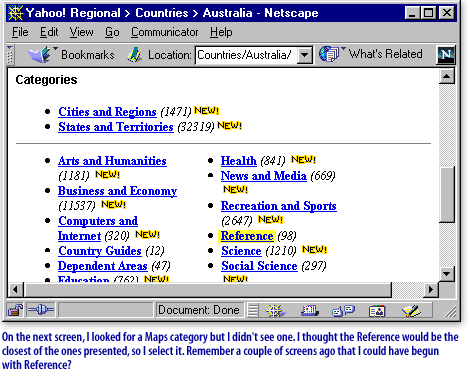
Task: Open Country Guides category
Action: click(x=100, y=251)
